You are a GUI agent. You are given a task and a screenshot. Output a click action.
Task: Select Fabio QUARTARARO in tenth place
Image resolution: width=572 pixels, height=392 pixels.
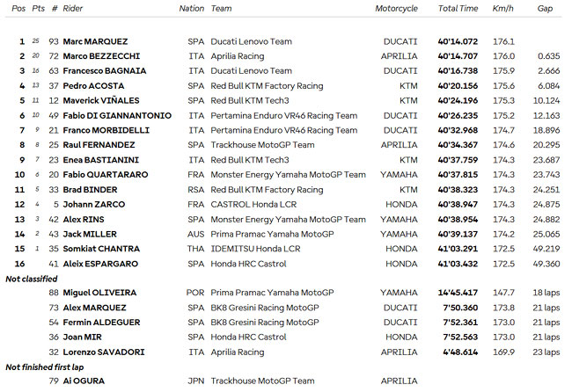pyautogui.click(x=106, y=175)
